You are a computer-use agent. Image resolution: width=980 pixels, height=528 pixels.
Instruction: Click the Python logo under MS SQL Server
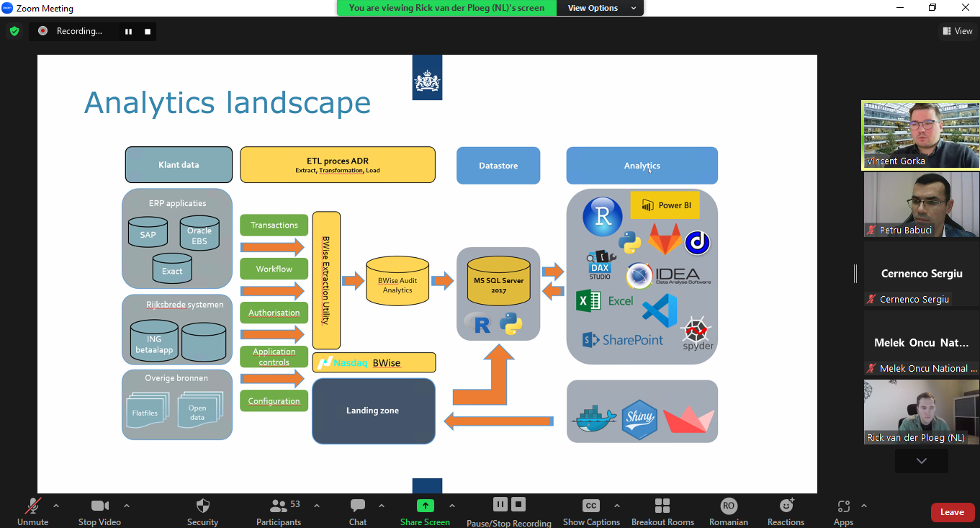point(511,324)
